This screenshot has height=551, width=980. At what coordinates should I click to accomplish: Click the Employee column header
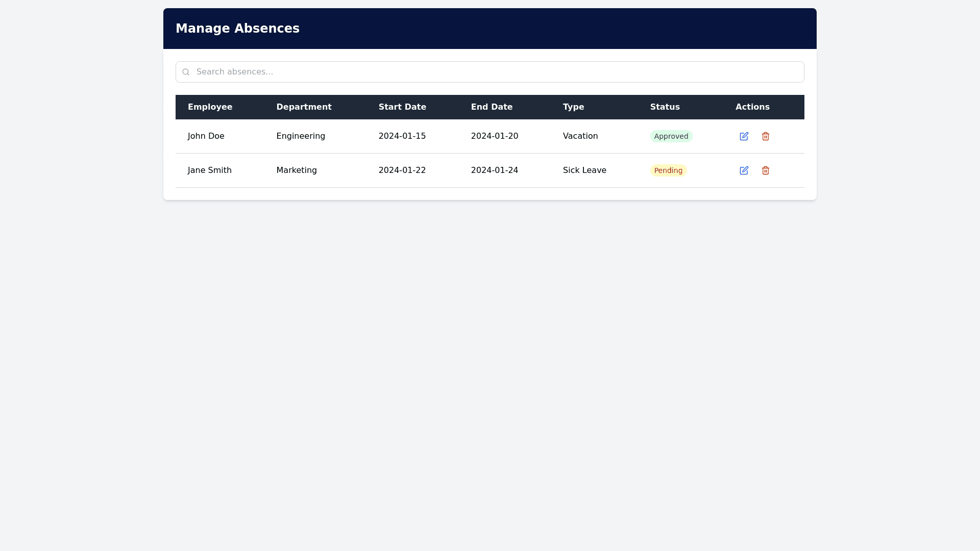(x=210, y=107)
